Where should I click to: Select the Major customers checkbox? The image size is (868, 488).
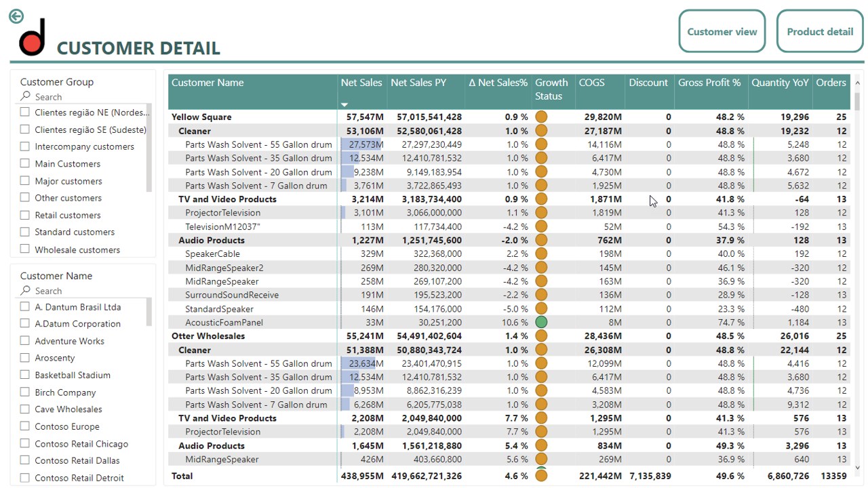[25, 181]
